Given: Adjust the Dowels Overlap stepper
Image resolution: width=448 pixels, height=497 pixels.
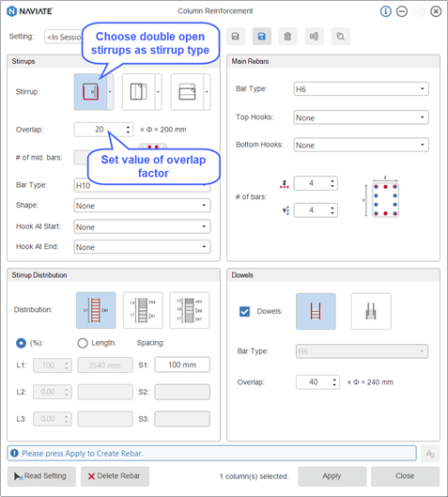Looking at the screenshot, I should click(334, 382).
